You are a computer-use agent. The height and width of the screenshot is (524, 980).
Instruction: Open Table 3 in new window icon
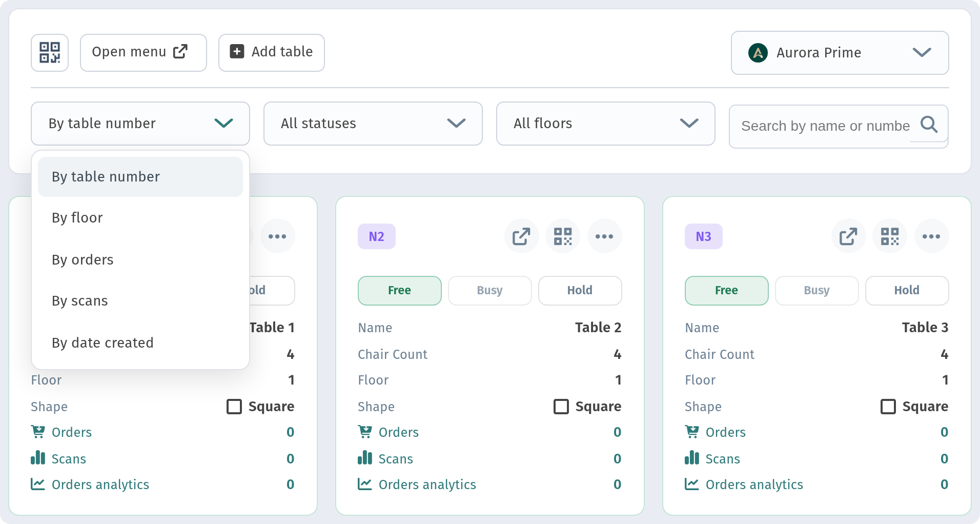[848, 236]
